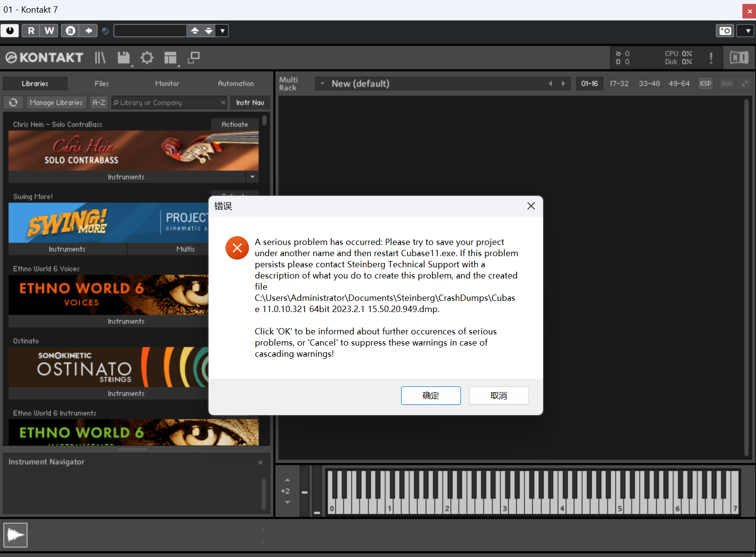Raise keyboard octave using the up stepper
This screenshot has height=557, width=756.
287,479
